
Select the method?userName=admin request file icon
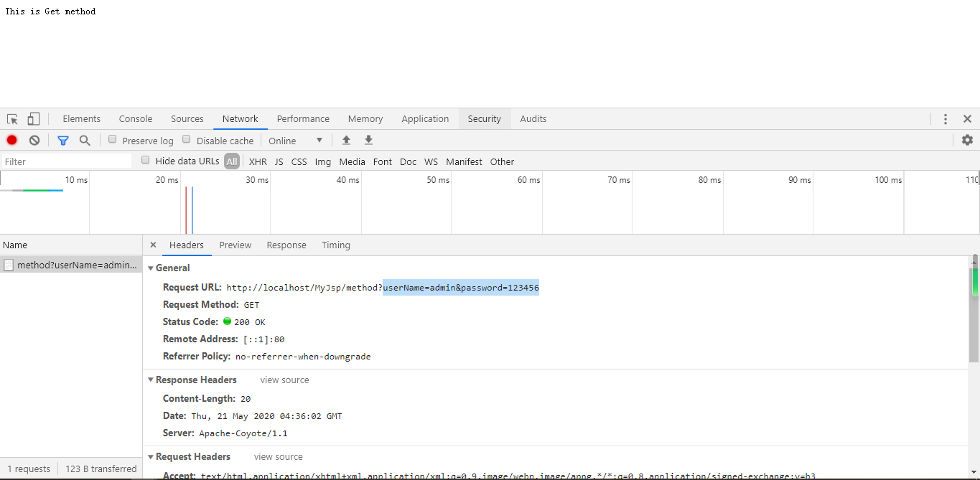pos(9,265)
